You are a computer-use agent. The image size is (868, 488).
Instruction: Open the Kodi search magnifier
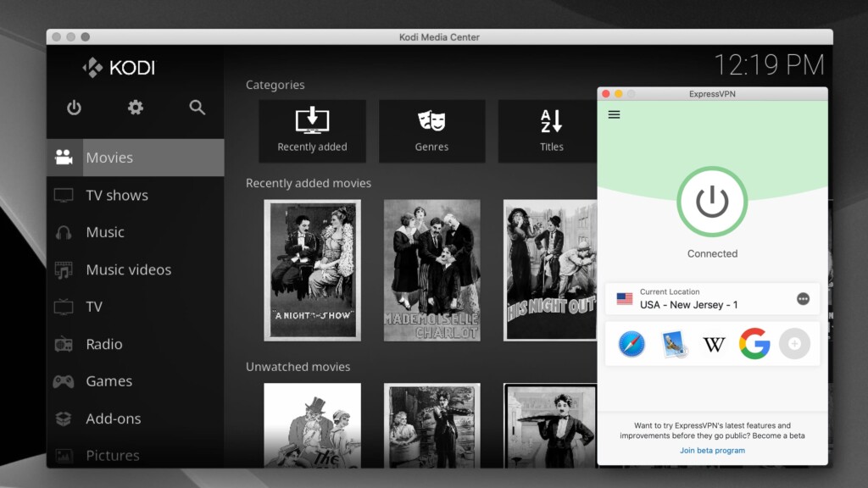[x=197, y=108]
